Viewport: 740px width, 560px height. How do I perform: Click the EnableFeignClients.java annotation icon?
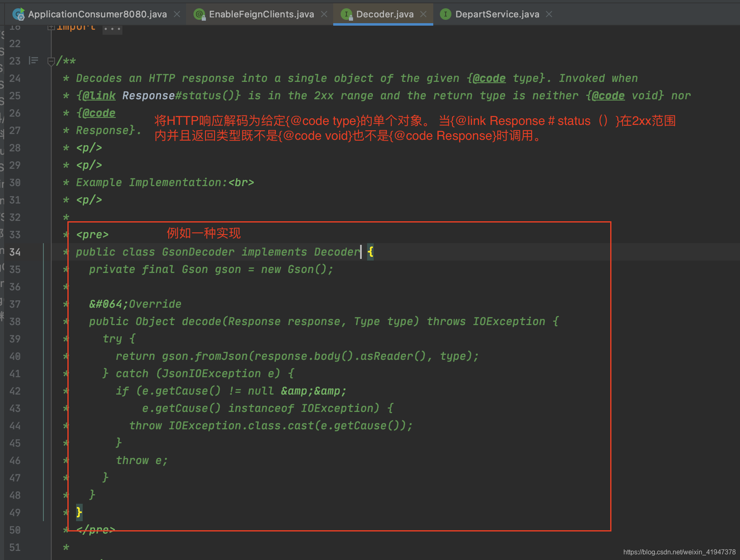click(x=200, y=14)
